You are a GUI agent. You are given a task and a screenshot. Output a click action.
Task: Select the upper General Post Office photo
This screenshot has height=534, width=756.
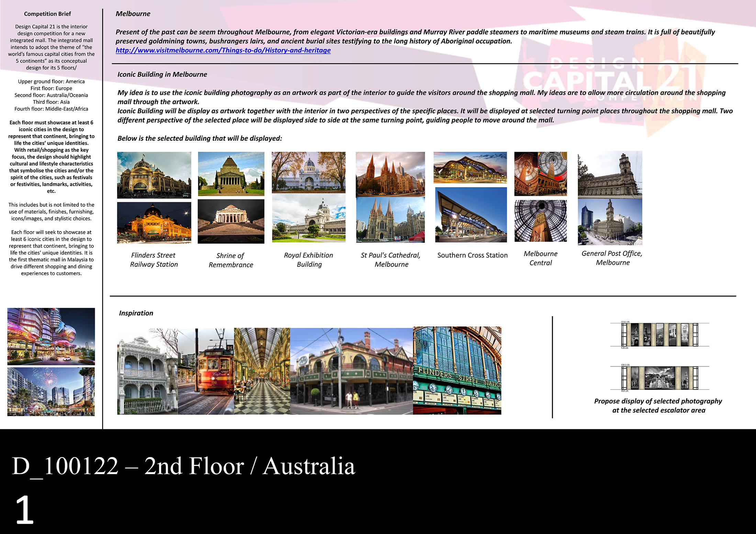(x=610, y=174)
